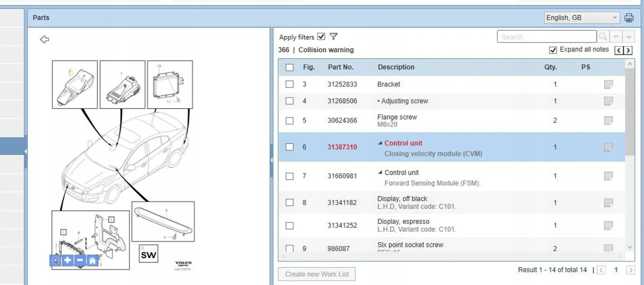Viewport: 644px width, 285px height.
Task: Open note icon for Bracket row
Action: (x=608, y=84)
